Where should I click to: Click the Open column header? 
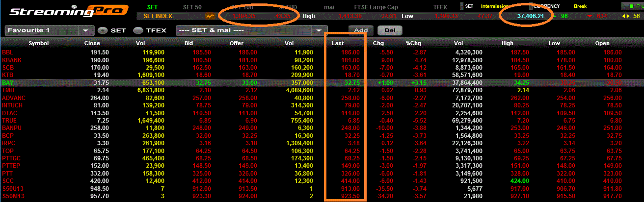click(602, 43)
